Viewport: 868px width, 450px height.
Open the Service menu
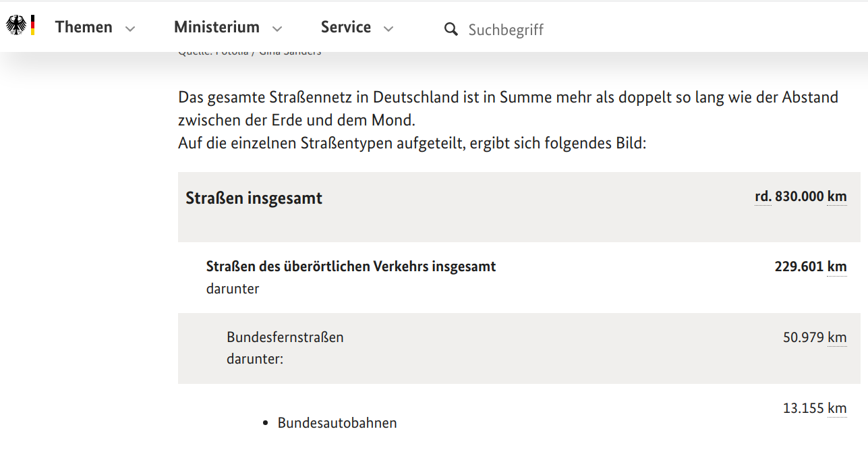coord(345,27)
